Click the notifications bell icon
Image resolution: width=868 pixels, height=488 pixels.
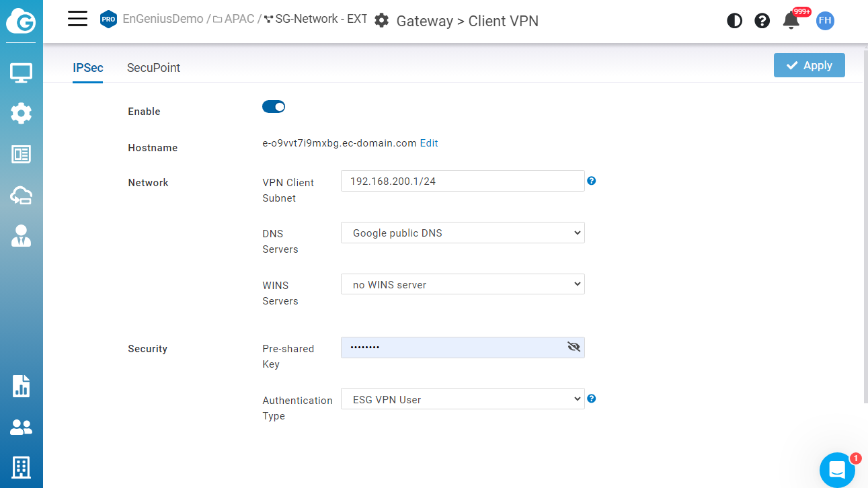pyautogui.click(x=791, y=21)
